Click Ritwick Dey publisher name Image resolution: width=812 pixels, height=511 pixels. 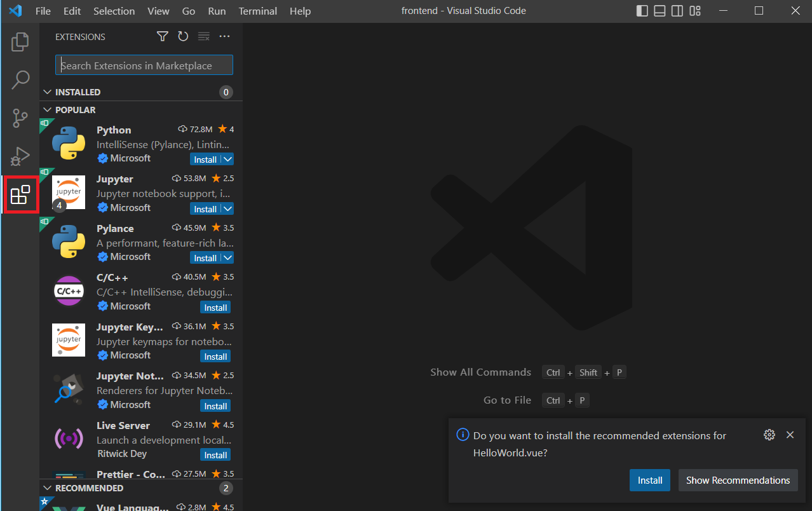[121, 454]
